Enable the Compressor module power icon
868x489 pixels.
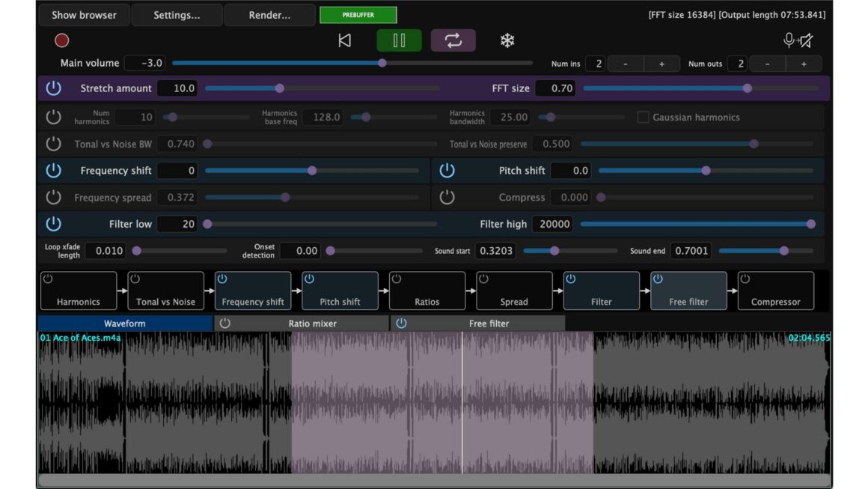tap(745, 278)
